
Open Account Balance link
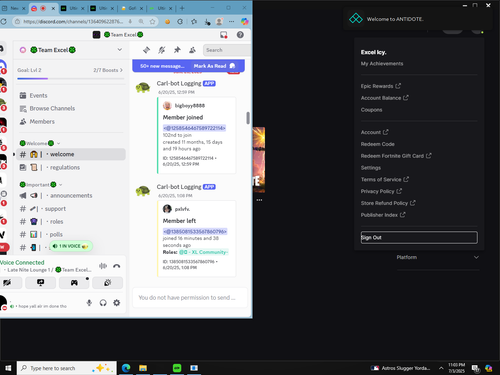click(x=385, y=98)
